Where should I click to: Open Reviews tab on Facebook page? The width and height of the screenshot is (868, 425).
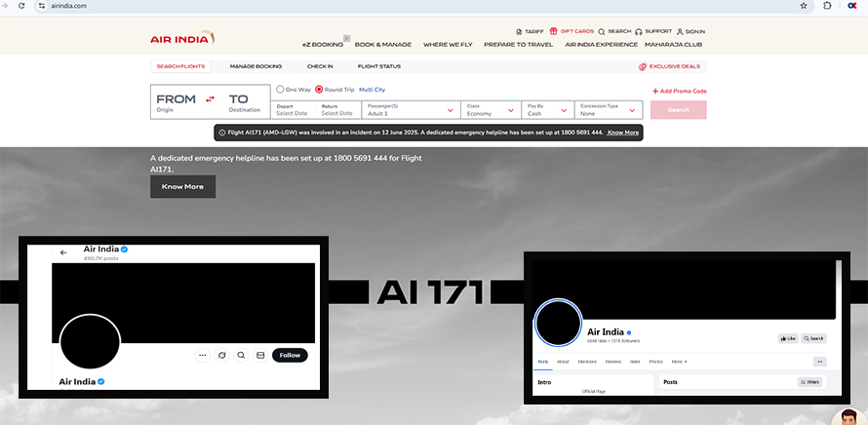(x=612, y=362)
